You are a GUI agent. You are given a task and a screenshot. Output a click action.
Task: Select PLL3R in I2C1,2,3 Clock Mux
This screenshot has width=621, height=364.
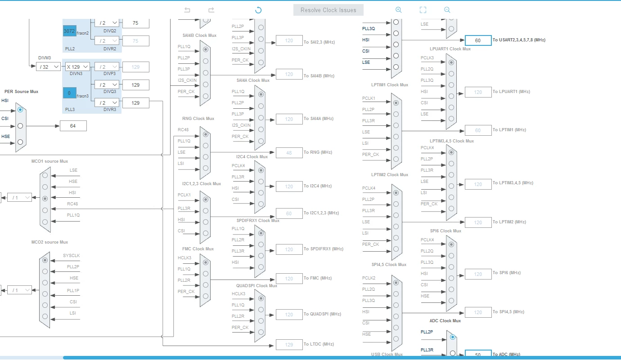pyautogui.click(x=206, y=211)
